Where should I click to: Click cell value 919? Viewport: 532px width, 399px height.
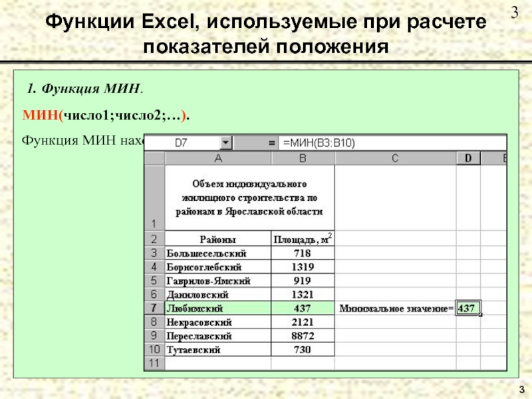[303, 281]
